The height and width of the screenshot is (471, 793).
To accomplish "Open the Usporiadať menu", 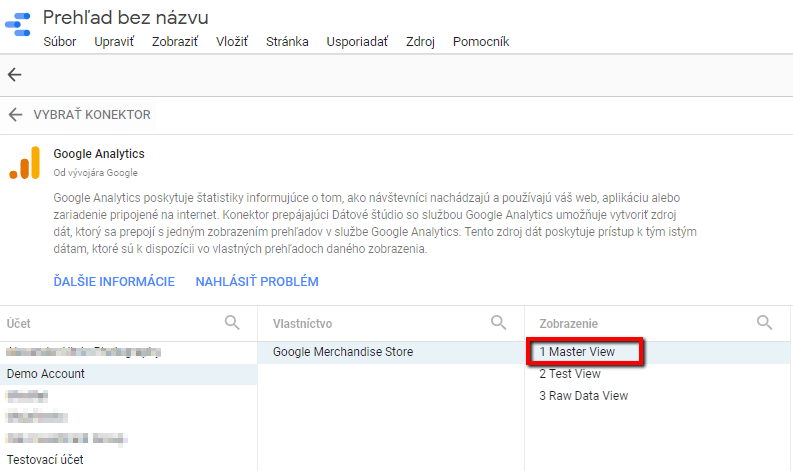I will [x=358, y=41].
